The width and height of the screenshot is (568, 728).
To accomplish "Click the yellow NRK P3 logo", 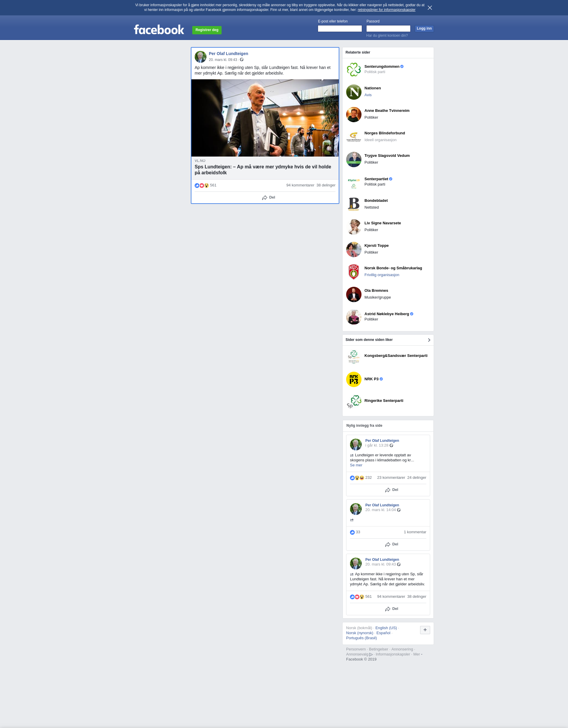I will tap(354, 379).
